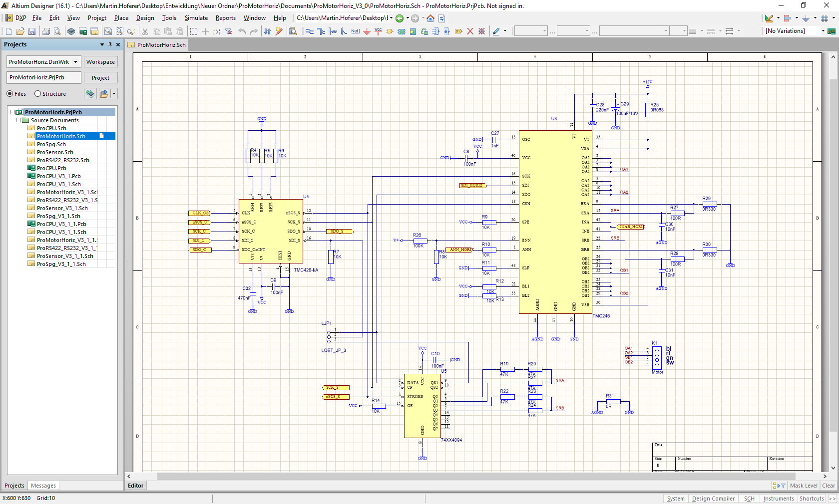Place a VCC power port

click(x=378, y=31)
